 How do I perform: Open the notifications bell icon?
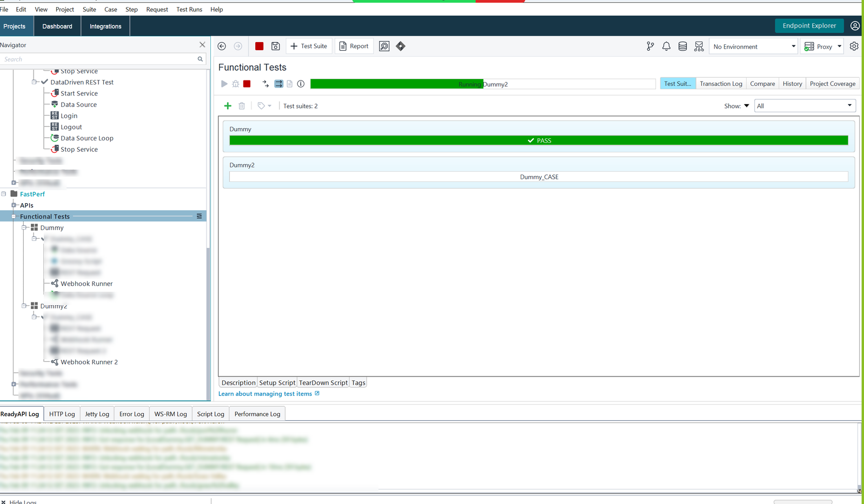point(667,46)
